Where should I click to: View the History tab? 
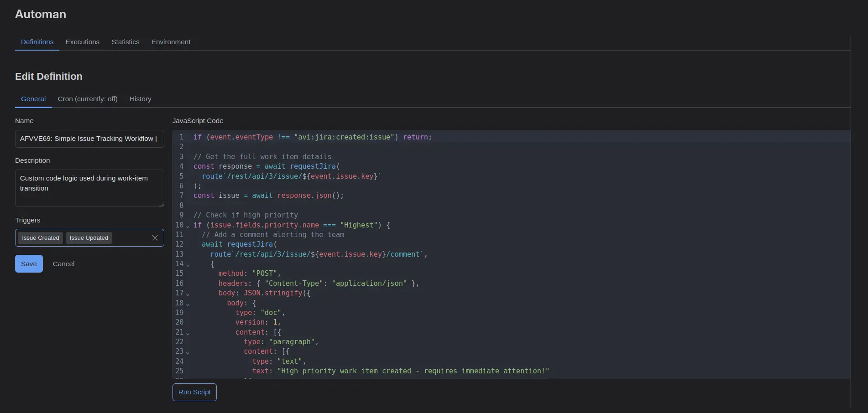(x=140, y=99)
